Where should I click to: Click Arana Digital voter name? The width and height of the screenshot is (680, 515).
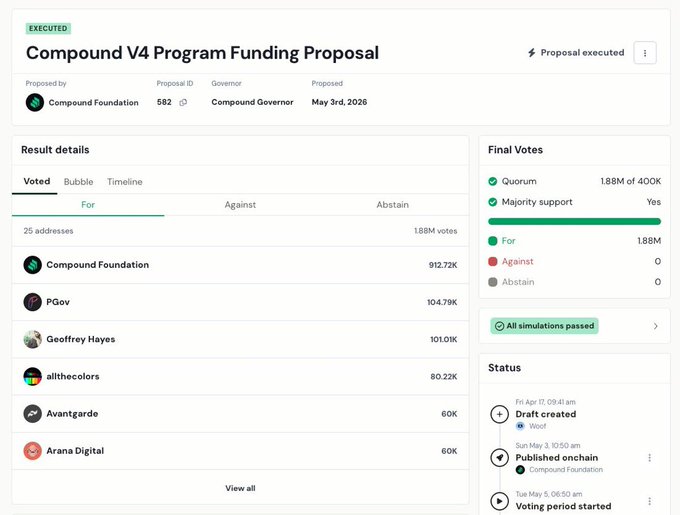(x=75, y=451)
